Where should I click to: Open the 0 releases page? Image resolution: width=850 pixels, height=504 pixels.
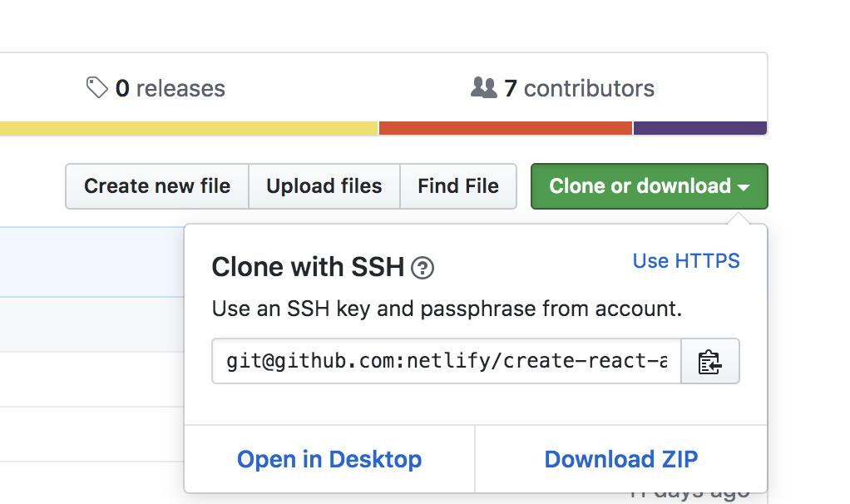[170, 89]
